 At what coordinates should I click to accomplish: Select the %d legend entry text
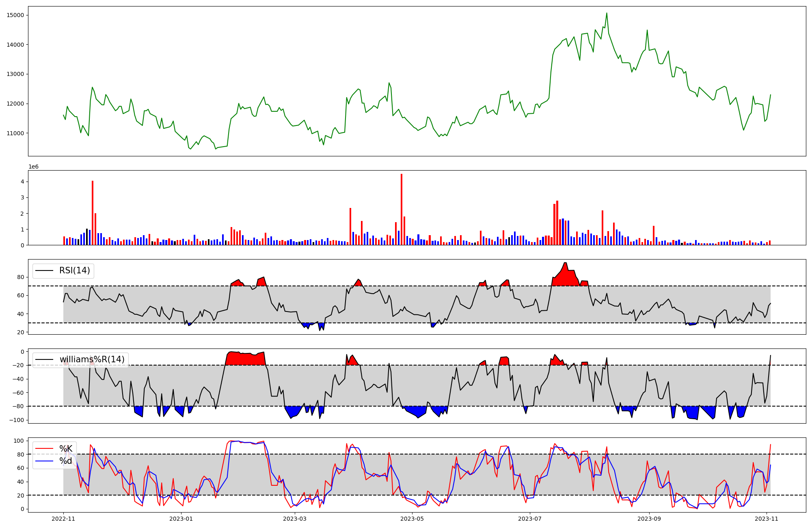coord(66,461)
